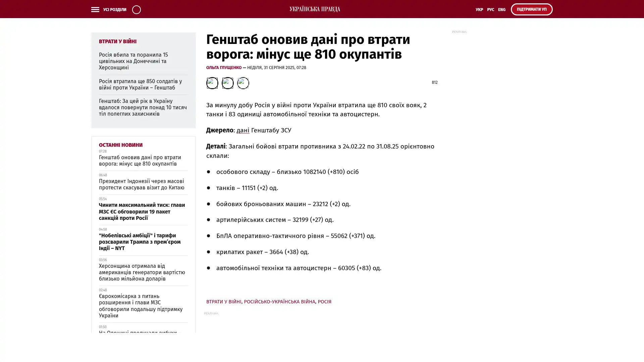Expand the УСІ РОЗДІЛИ sections menu

click(114, 10)
